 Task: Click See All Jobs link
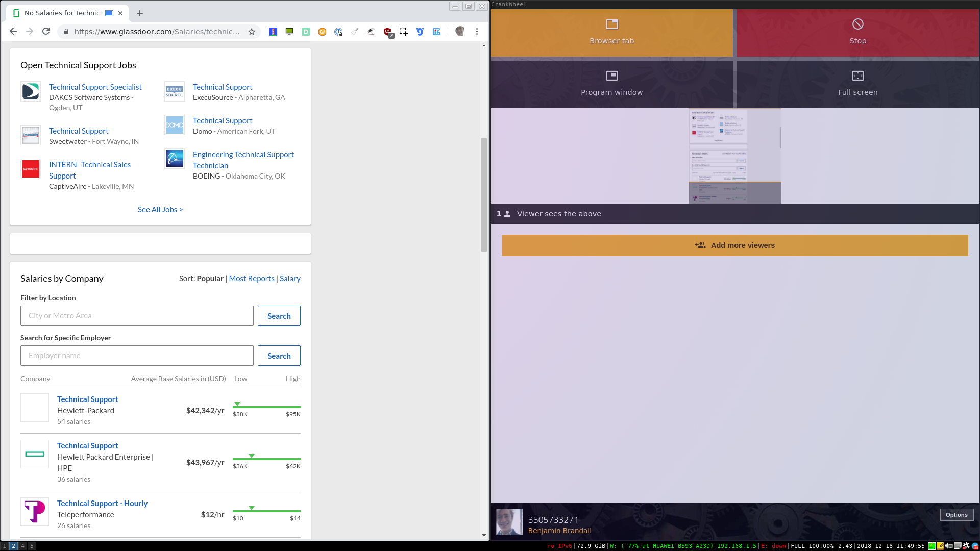coord(160,210)
